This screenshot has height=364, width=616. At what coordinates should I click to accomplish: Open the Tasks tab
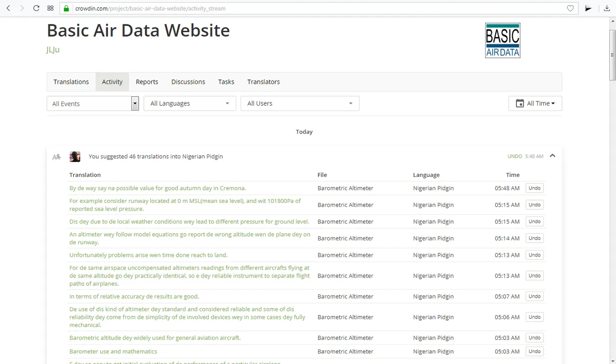tap(226, 82)
